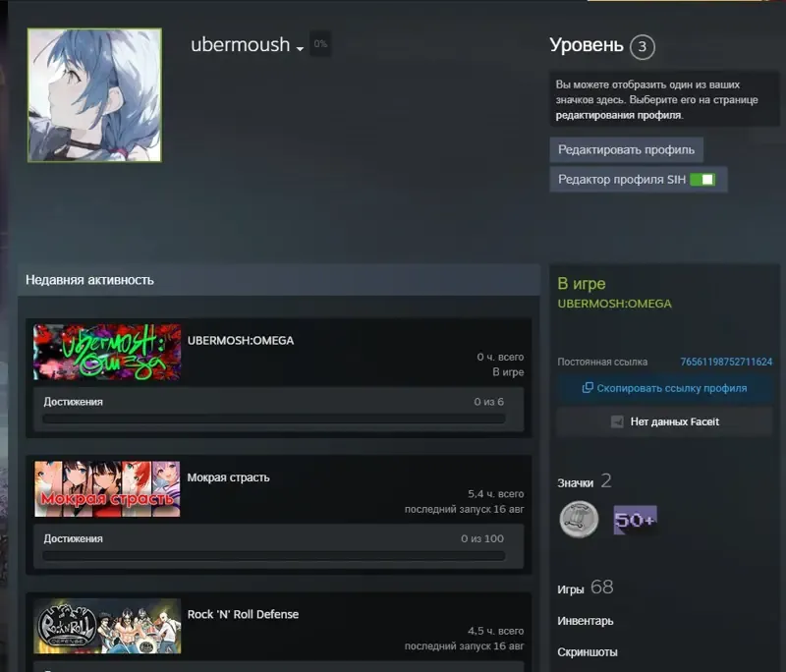Viewport: 786px width, 672px height.
Task: Open Достижения for UBERMOSH:OMEGA
Action: 73,402
